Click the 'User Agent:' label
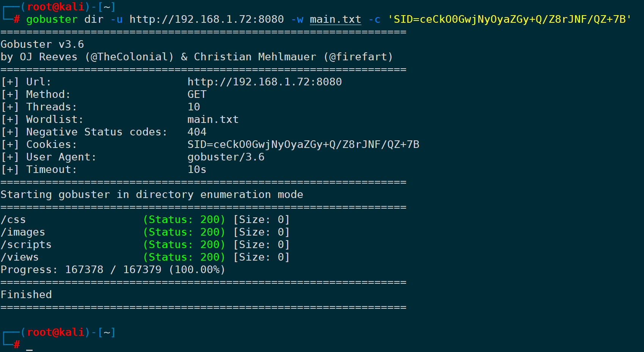The width and height of the screenshot is (644, 352). 61,157
